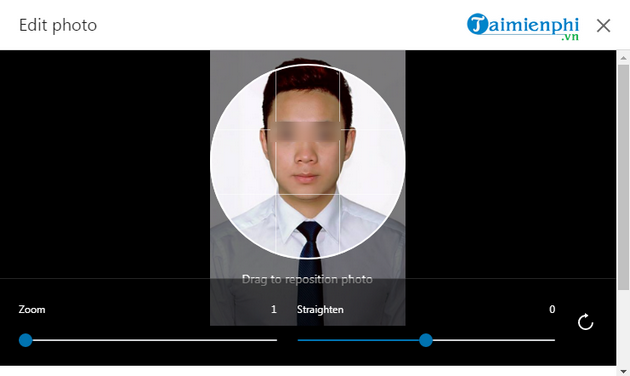Click 'Drag to reposition photo' text
630x376 pixels.
click(307, 279)
